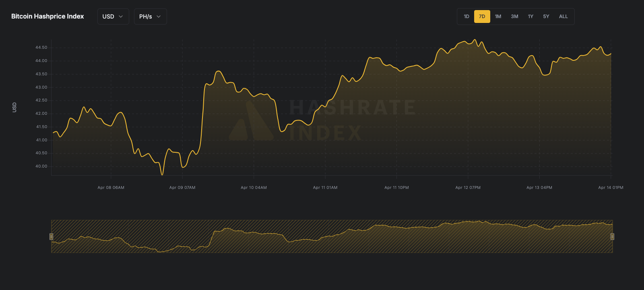Open the PH/s unit dropdown
This screenshot has height=290, width=644.
click(150, 17)
